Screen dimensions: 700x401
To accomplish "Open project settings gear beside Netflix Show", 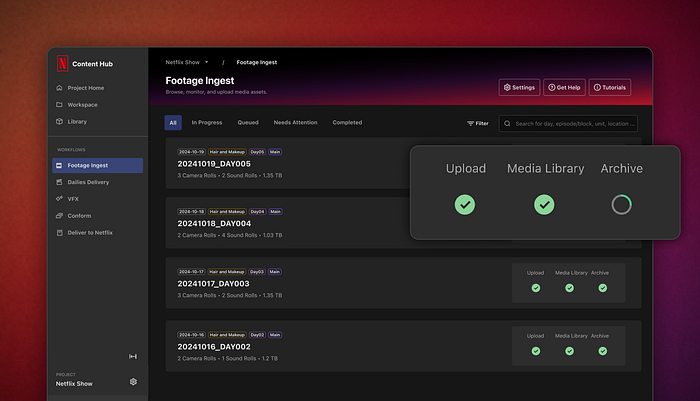I will tap(133, 382).
